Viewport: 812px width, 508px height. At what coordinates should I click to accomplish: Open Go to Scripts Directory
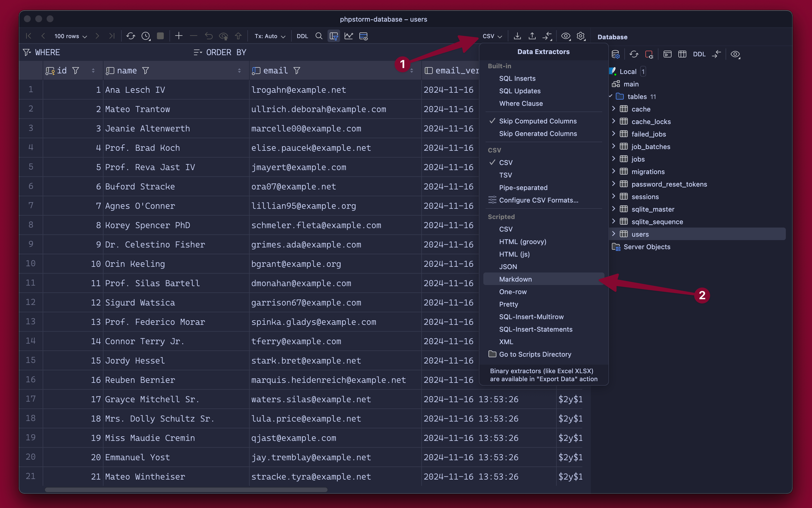coord(543,354)
